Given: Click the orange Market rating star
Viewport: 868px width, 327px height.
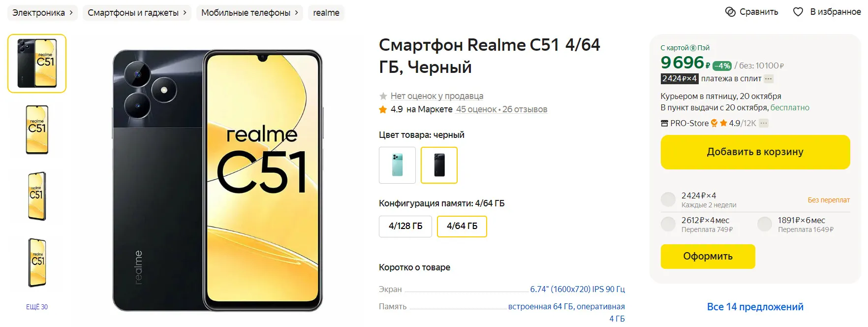Looking at the screenshot, I should tap(383, 109).
